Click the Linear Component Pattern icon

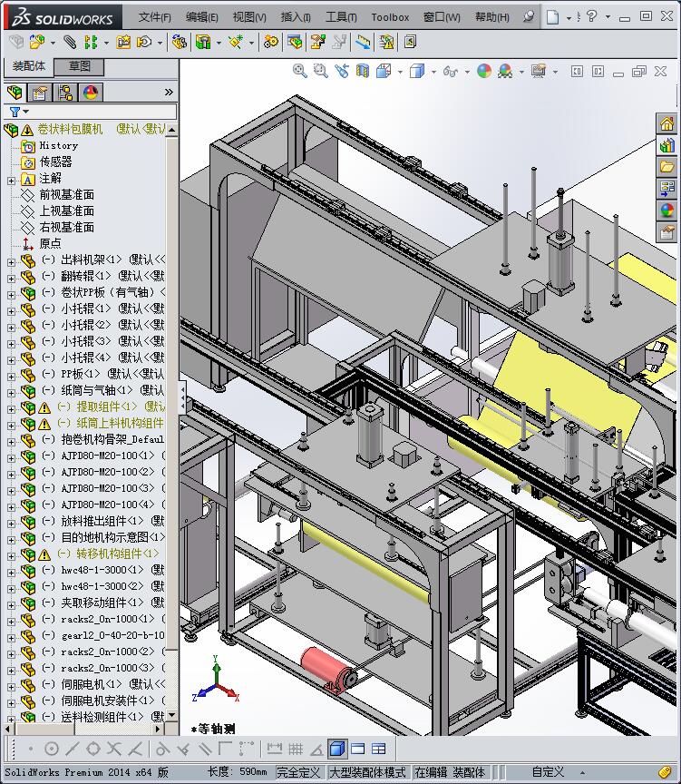coord(91,42)
